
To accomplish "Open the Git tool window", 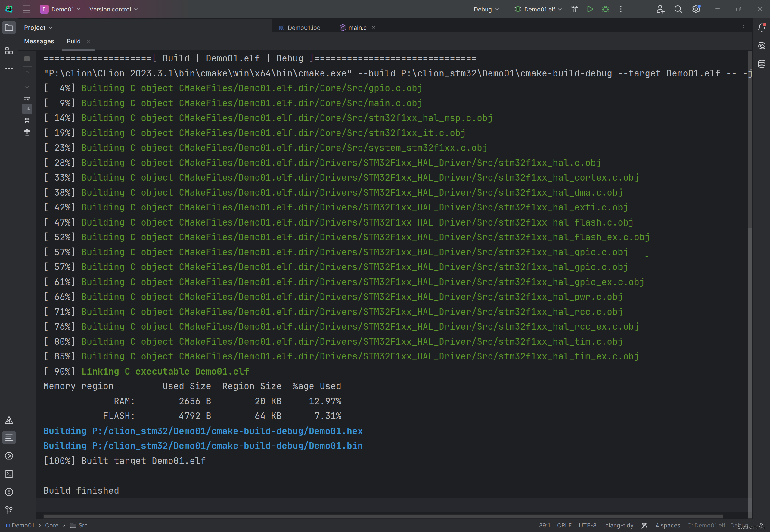I will tap(9, 510).
